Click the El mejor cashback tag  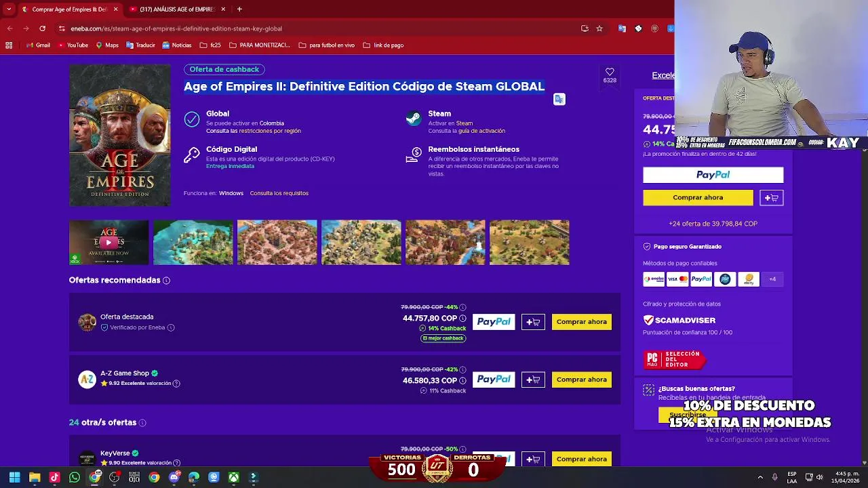[x=443, y=338]
